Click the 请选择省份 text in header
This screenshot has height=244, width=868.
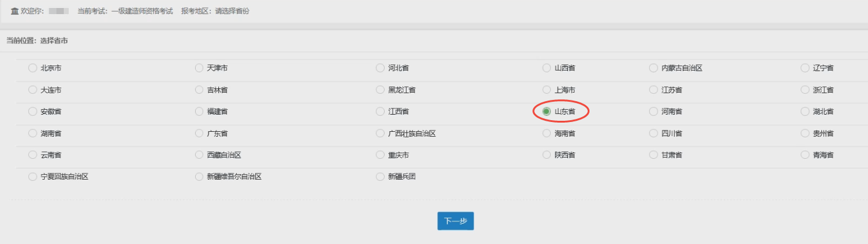232,12
